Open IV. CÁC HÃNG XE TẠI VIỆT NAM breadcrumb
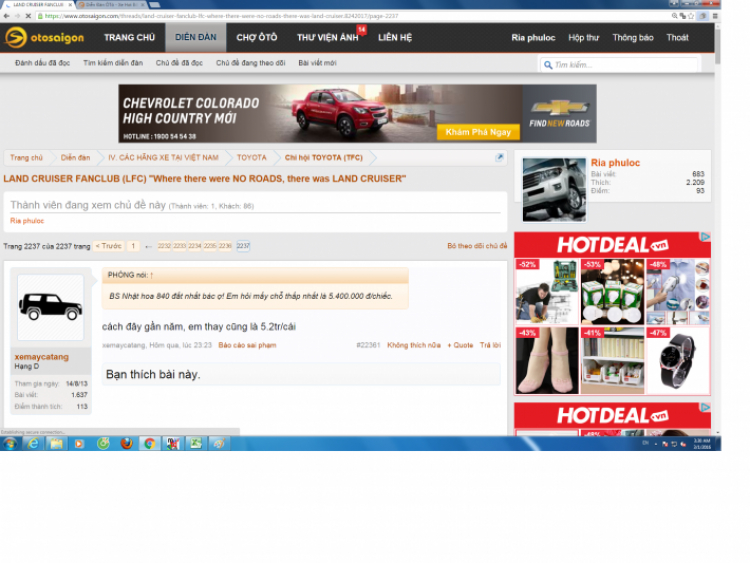Viewport: 750px width, 563px height. click(x=163, y=157)
